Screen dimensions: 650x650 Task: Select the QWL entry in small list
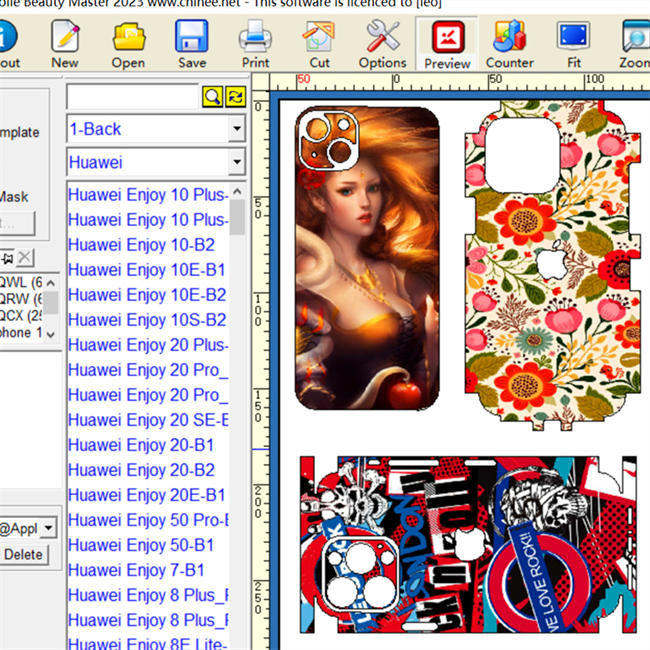coord(21,282)
